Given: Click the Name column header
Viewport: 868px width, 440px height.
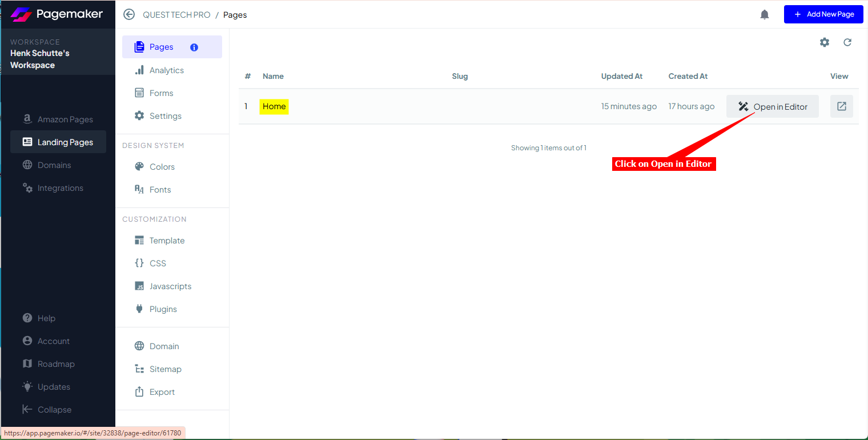Looking at the screenshot, I should coord(273,76).
